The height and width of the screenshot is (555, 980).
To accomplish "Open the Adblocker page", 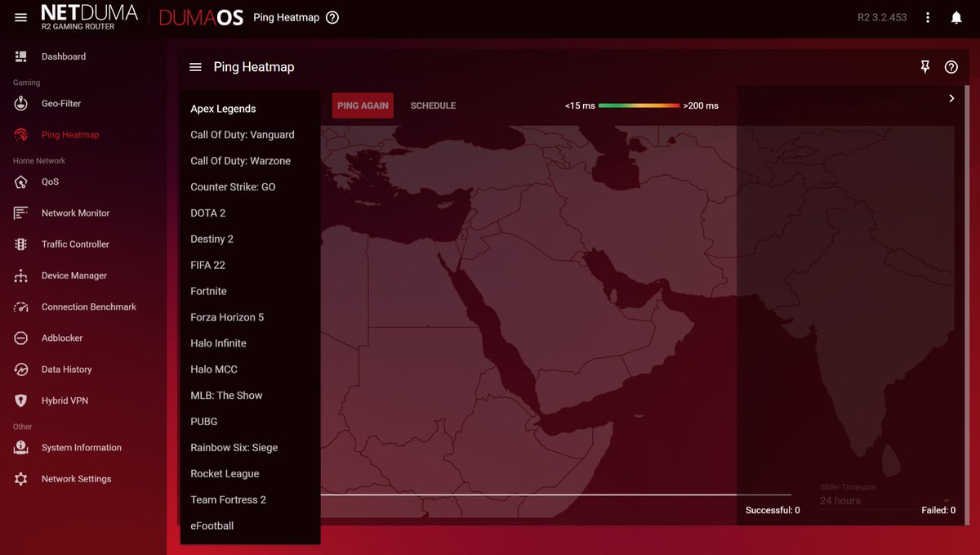I will (62, 338).
